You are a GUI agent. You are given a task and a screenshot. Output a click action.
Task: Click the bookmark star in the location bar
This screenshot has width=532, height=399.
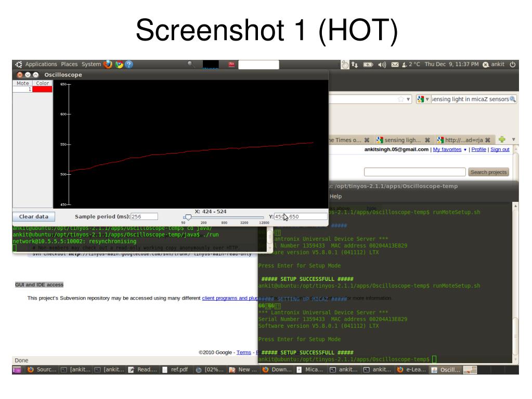click(400, 98)
